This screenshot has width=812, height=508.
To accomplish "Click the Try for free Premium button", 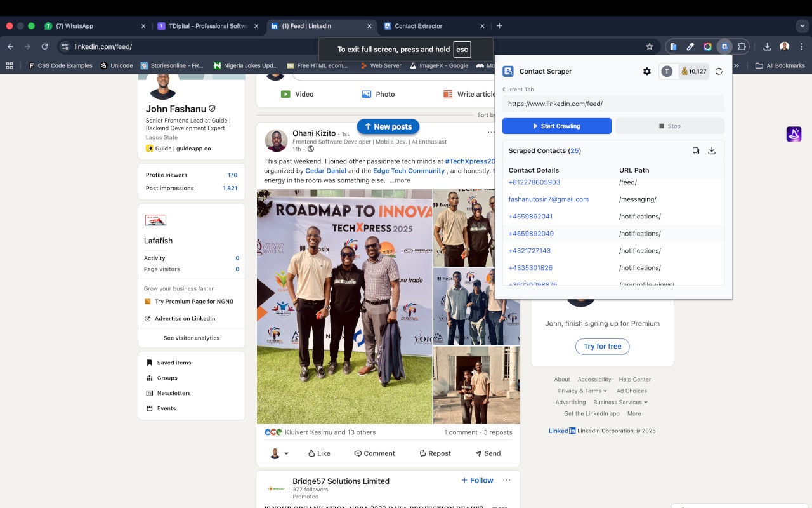I will (x=603, y=346).
